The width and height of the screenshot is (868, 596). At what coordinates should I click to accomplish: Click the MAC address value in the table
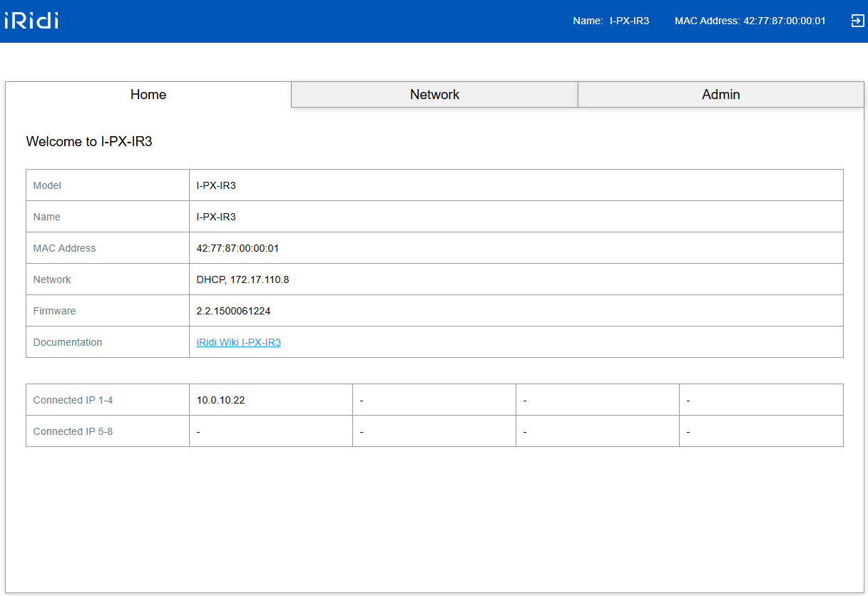pos(238,248)
